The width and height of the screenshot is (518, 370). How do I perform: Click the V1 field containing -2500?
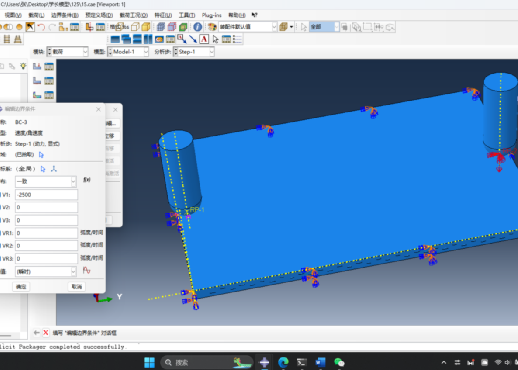[x=46, y=195]
